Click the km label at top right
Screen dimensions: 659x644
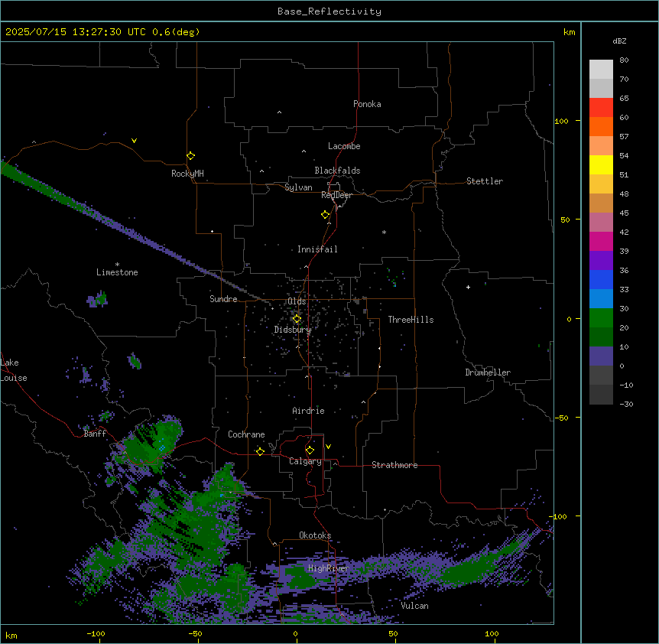pyautogui.click(x=569, y=32)
